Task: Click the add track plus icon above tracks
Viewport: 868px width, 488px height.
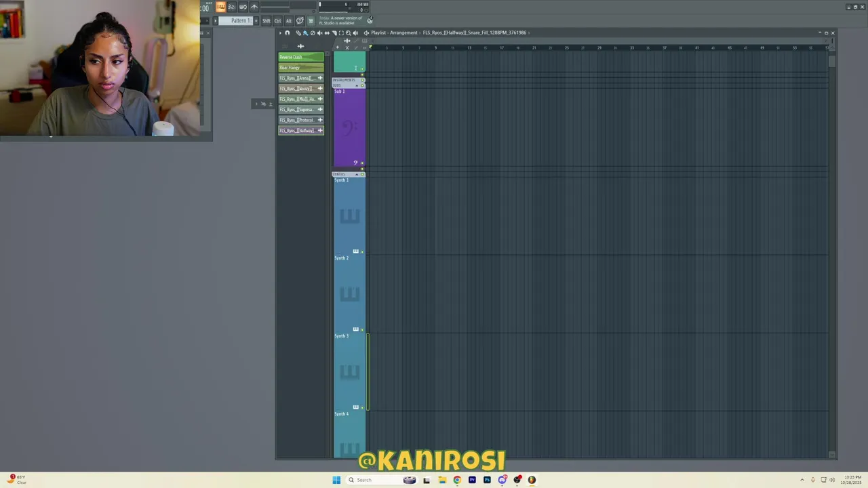Action: (338, 47)
